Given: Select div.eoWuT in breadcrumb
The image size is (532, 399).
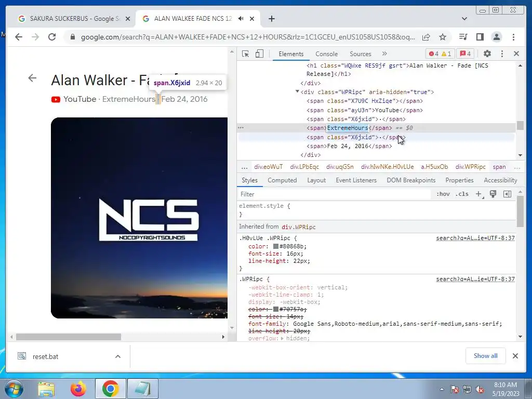Looking at the screenshot, I should point(269,167).
